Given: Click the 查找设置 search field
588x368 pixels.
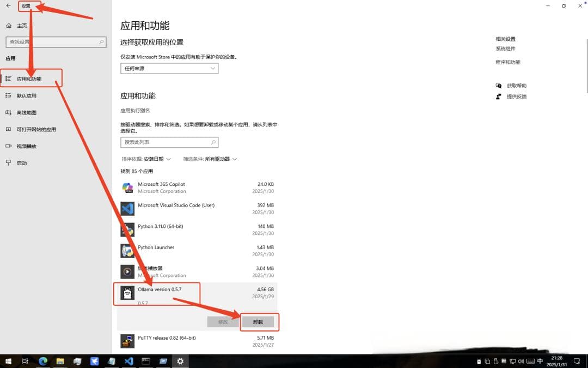Looking at the screenshot, I should tap(56, 42).
